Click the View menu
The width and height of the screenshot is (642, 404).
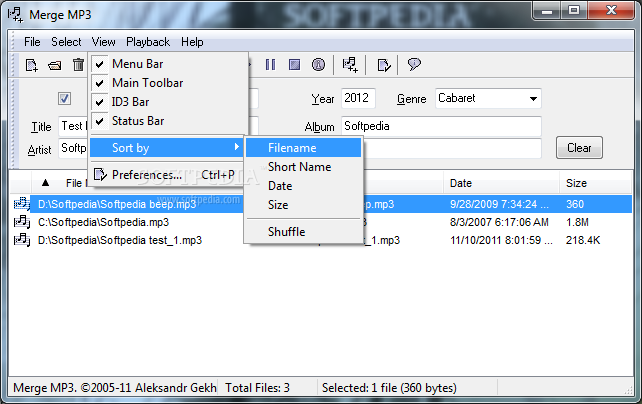pos(103,42)
